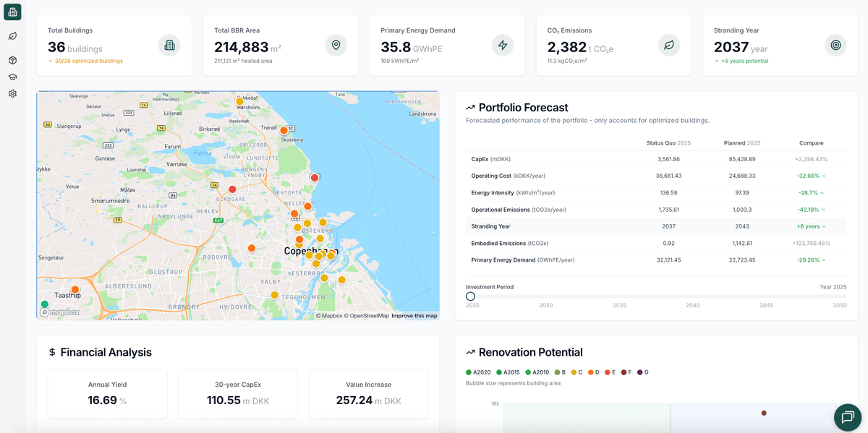
Task: Toggle the D energy label legend item
Action: tap(595, 372)
